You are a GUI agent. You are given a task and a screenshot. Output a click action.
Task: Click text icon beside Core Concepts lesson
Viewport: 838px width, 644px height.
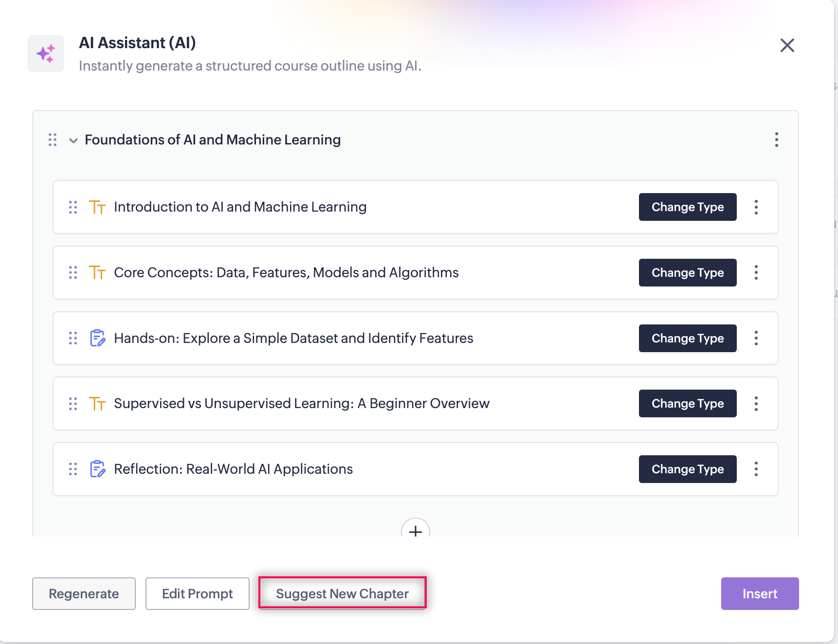97,272
